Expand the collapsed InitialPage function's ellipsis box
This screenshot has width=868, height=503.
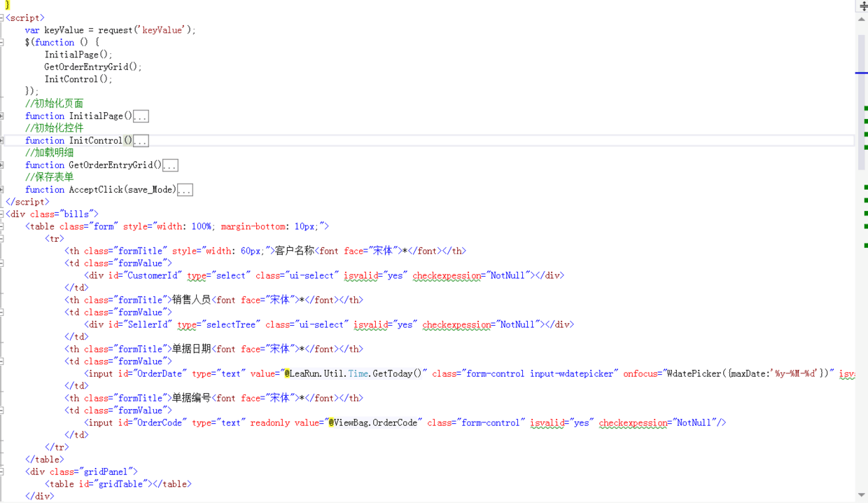pyautogui.click(x=141, y=116)
